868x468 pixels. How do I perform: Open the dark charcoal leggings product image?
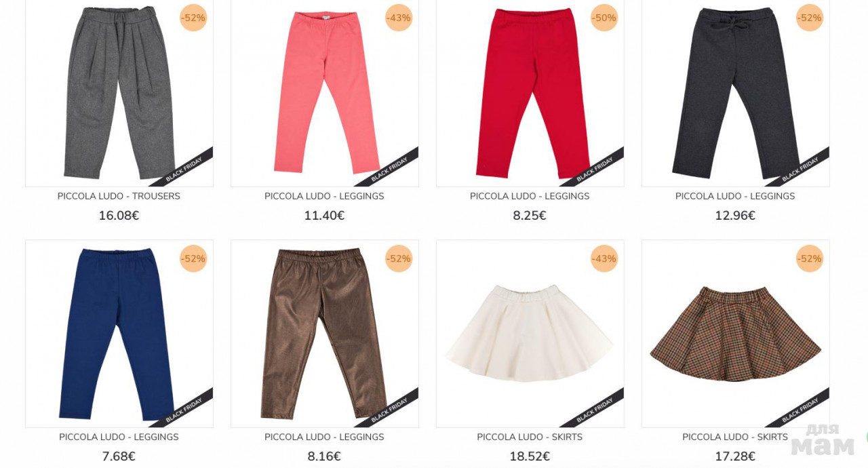click(x=736, y=93)
